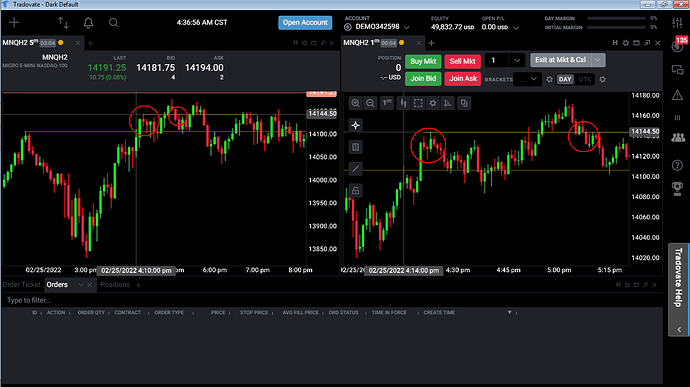Switch to Order Ticket tab

coord(21,285)
